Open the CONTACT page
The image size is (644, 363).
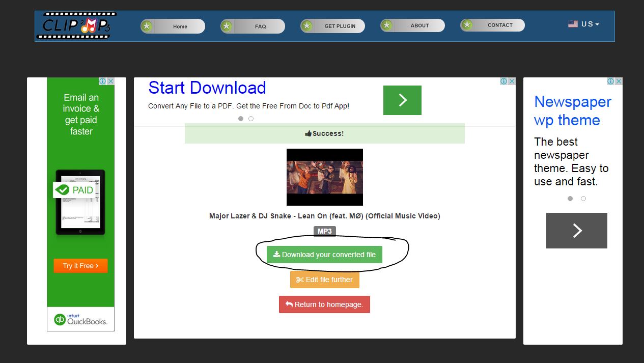[493, 25]
